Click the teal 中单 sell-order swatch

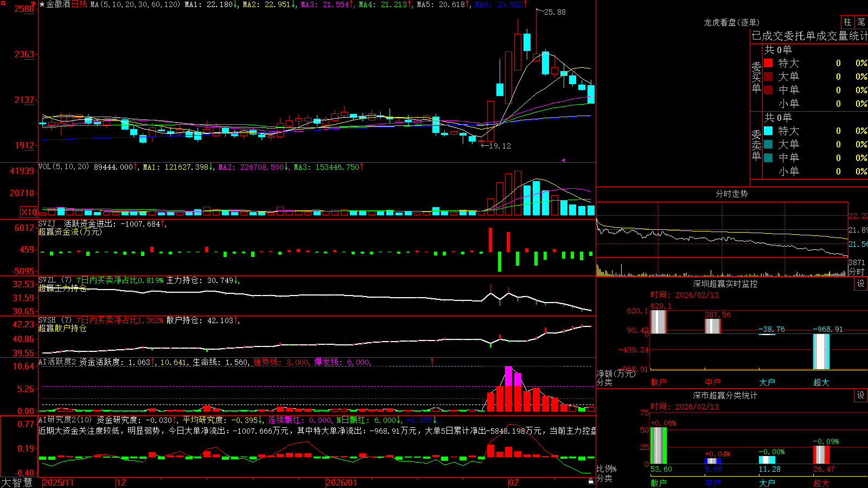pyautogui.click(x=768, y=158)
